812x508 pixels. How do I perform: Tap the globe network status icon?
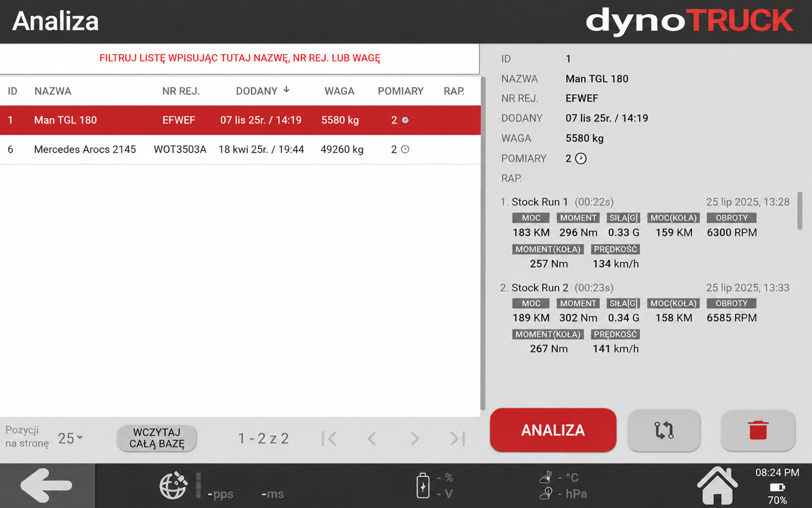point(174,485)
